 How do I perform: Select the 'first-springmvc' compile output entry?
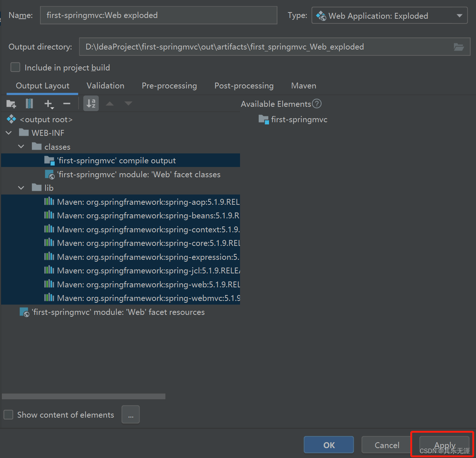(x=116, y=160)
